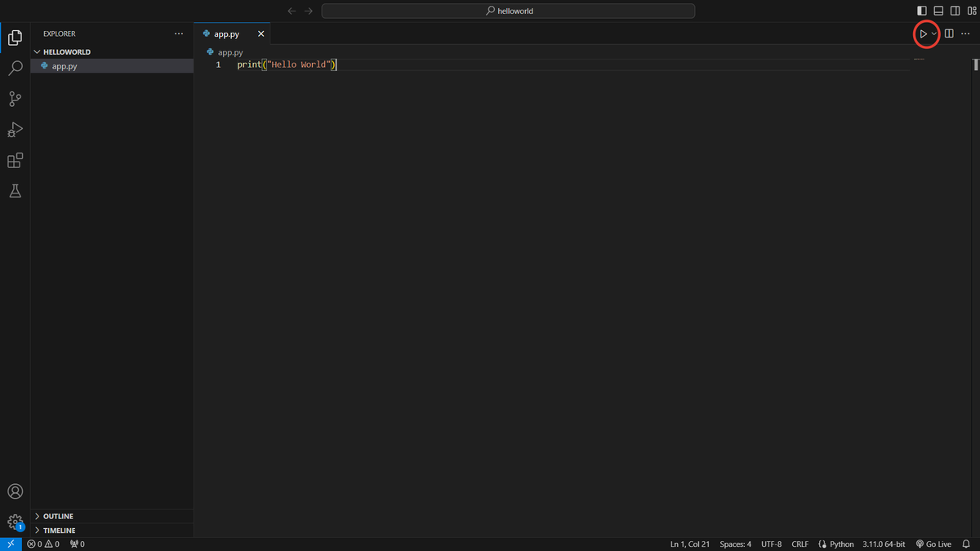Open the Search view in activity bar
Screen dimensions: 980x551
[x=15, y=69]
